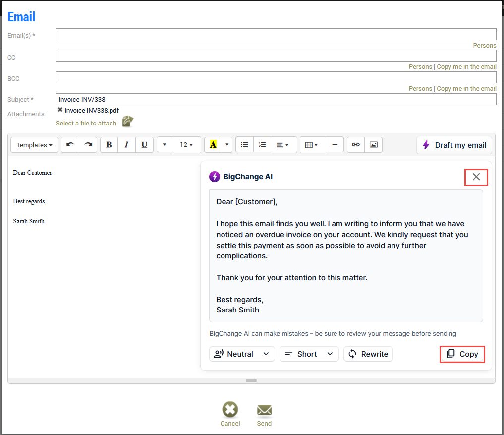Insert a numbered list
504x435 pixels.
coord(262,145)
